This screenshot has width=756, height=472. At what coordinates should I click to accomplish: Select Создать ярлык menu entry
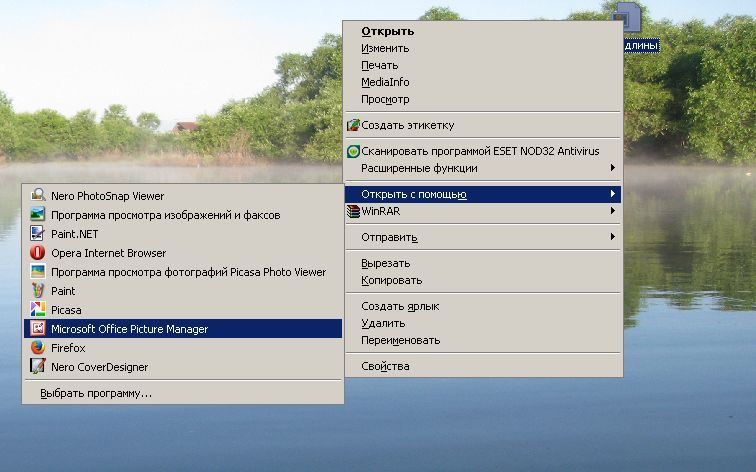483,306
